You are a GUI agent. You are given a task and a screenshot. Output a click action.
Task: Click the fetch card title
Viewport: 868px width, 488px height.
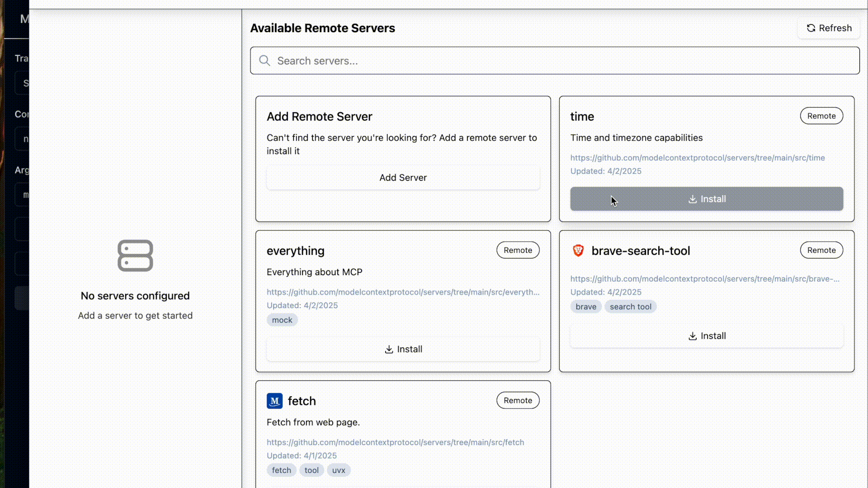pyautogui.click(x=302, y=401)
